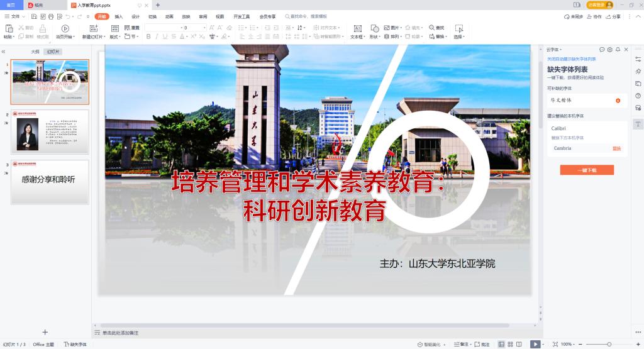This screenshot has height=349, width=644.
Task: Toggle Normal view button in status bar
Action: click(x=501, y=344)
